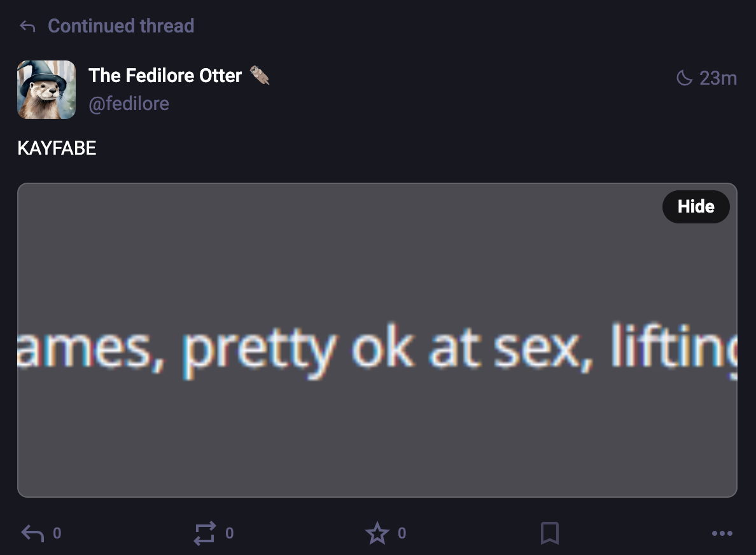The height and width of the screenshot is (555, 756).
Task: Open the @fedilore handle
Action: (x=129, y=103)
